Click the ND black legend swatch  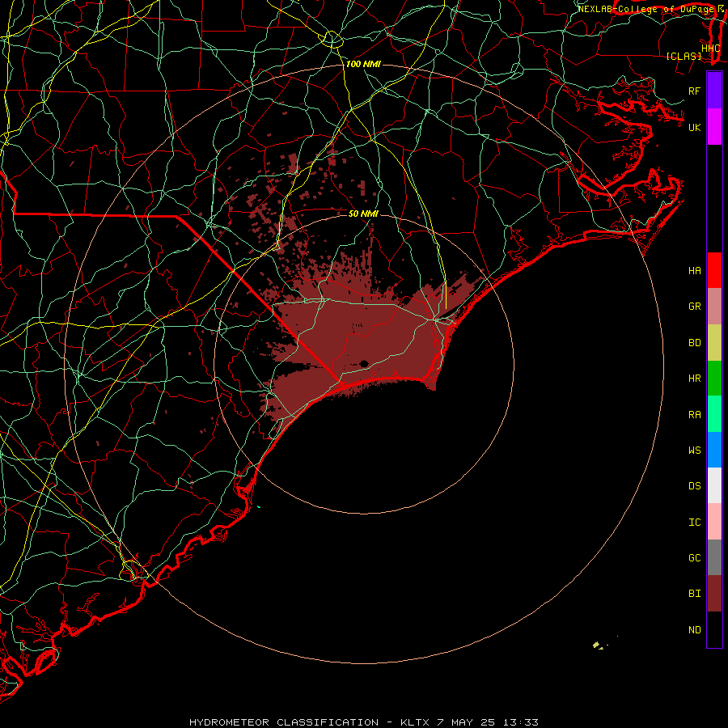click(x=714, y=629)
